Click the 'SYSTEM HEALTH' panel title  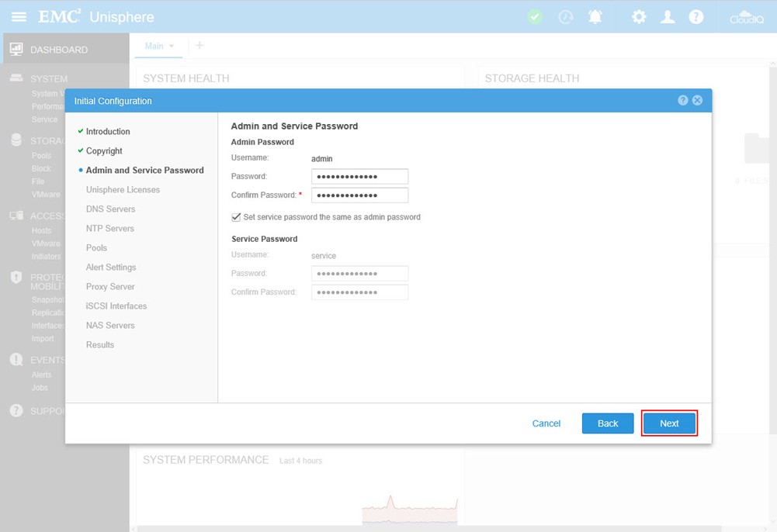[x=186, y=78]
